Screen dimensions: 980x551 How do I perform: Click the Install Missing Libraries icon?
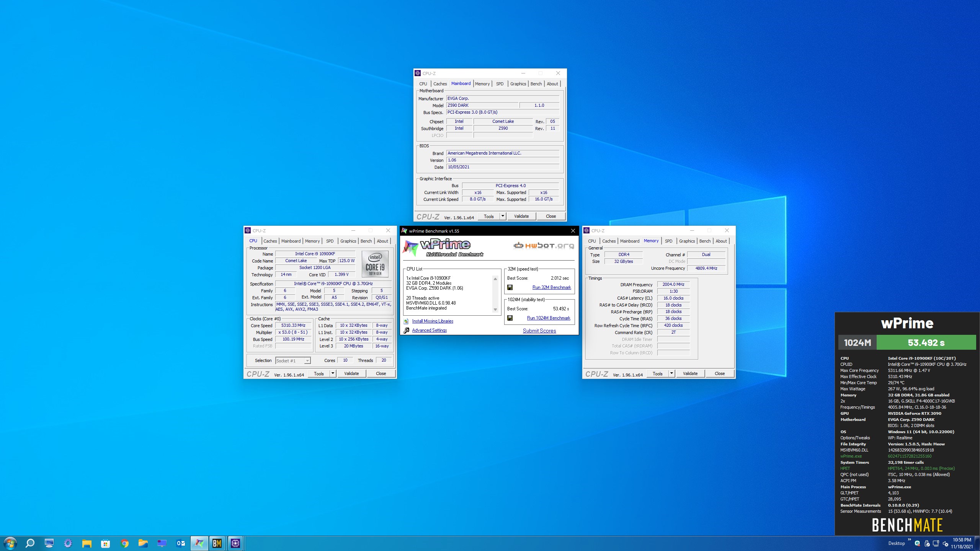click(x=406, y=321)
